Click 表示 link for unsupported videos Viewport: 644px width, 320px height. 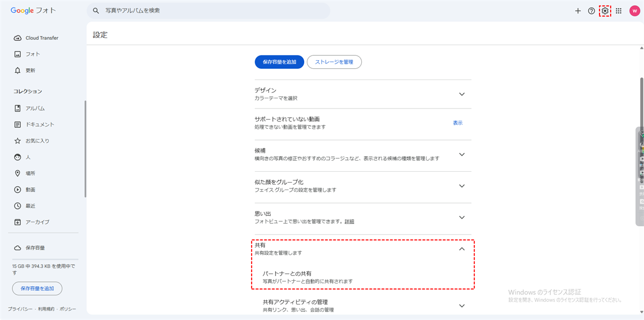click(458, 123)
